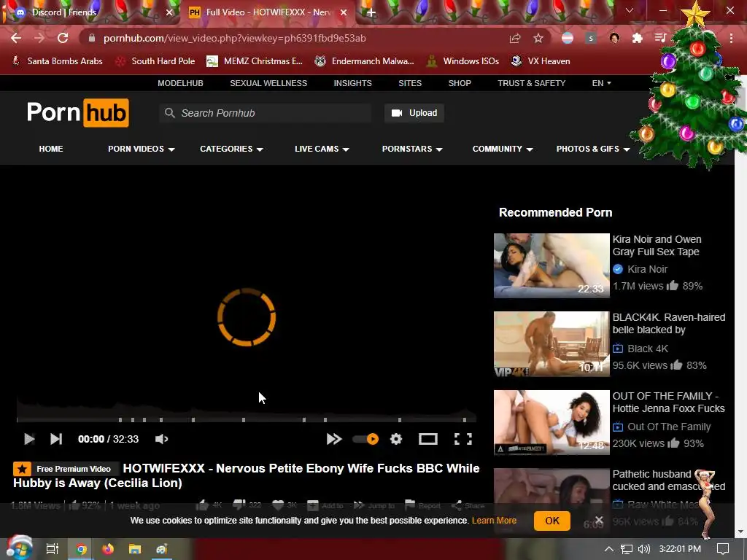Open the Windows ISOs bookmark
This screenshot has width=747, height=560.
click(x=463, y=61)
